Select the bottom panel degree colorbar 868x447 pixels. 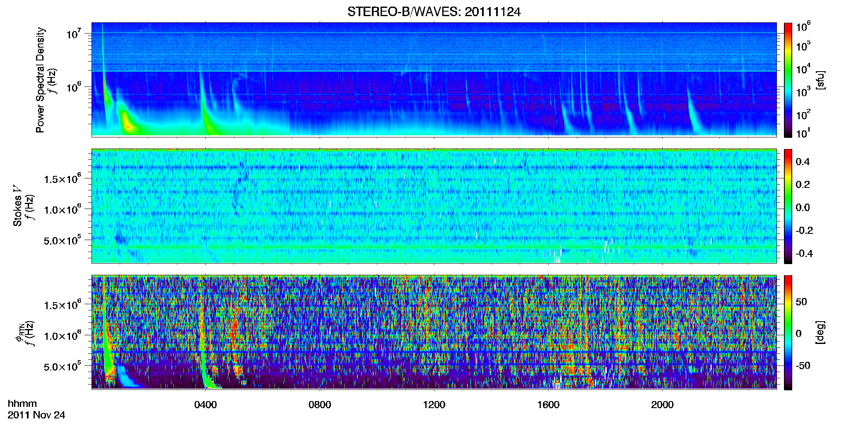tap(788, 332)
